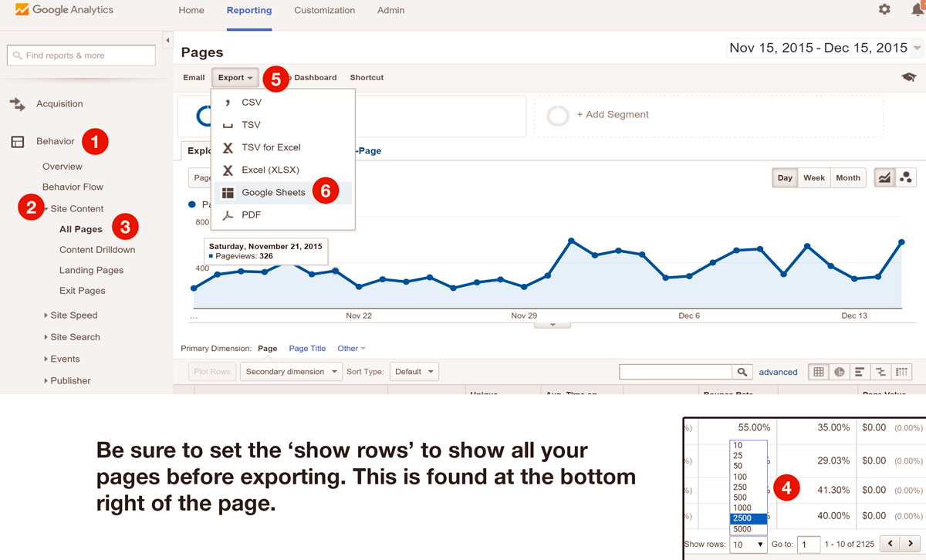Select 5000 in show rows list
926x560 pixels.
click(749, 529)
